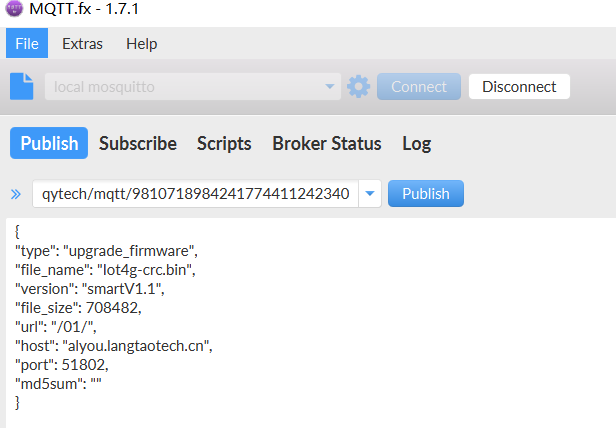Open the Help menu
This screenshot has width=616, height=428.
[141, 44]
